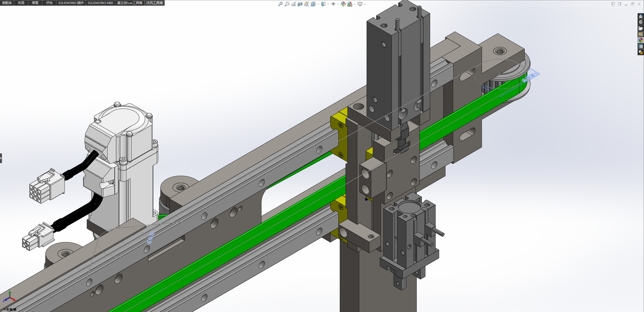Screen dimensions: 644x312
Task: Open the SOLIDWORKS Resources home pane
Action: point(640,16)
